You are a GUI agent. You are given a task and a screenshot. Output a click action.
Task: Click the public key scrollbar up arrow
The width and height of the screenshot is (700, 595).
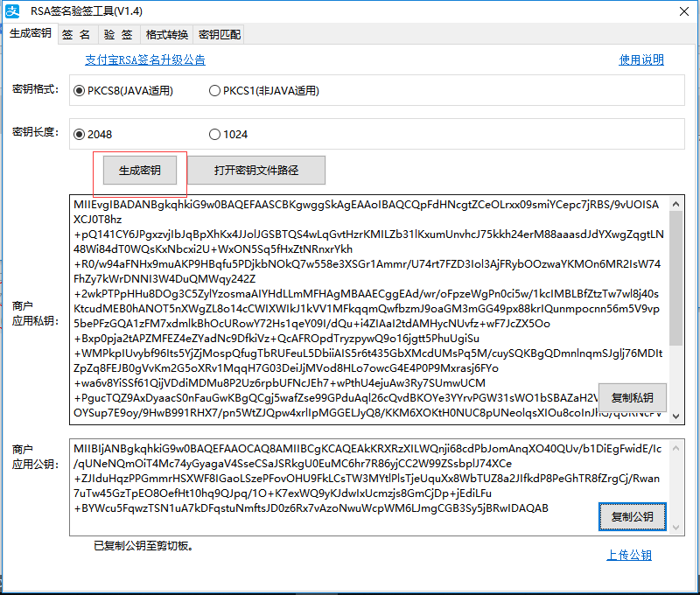675,448
